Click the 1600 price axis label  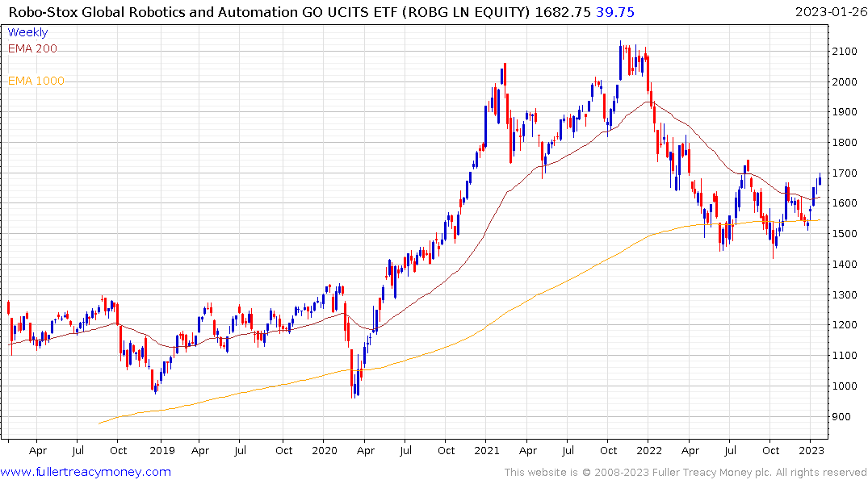pyautogui.click(x=845, y=203)
